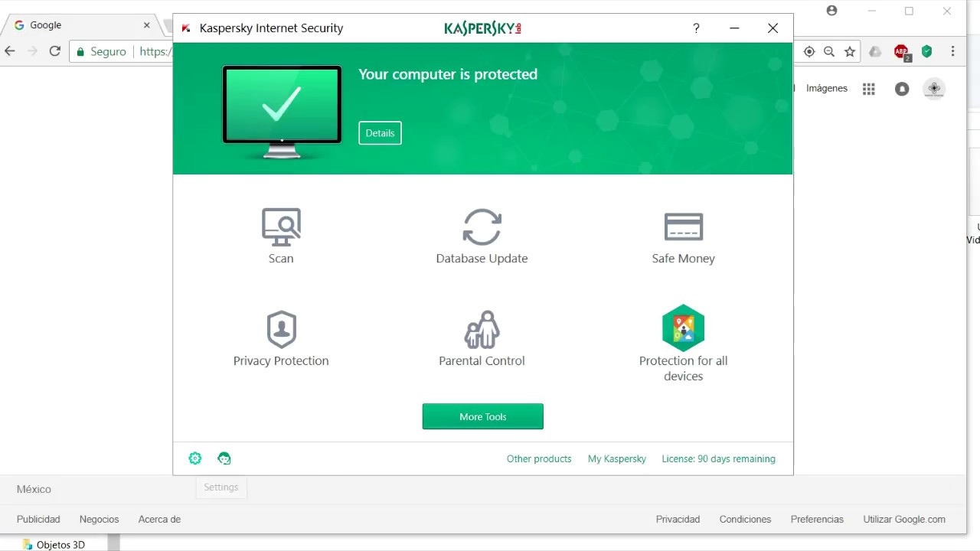Click the small Kaspersky K icon in title bar
The image size is (980, 551).
[186, 28]
